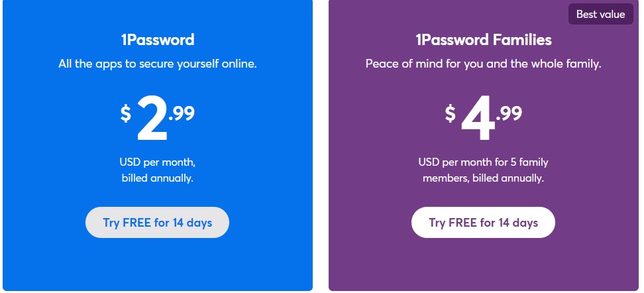Click the 'USD per month,' line in blue card
This screenshot has width=644, height=293.
tap(157, 162)
